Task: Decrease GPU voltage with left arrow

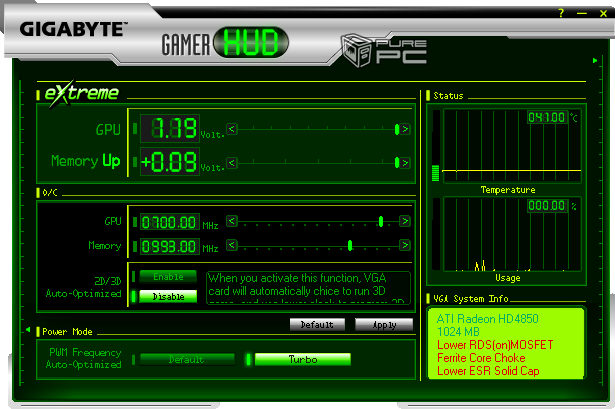Action: coord(232,129)
